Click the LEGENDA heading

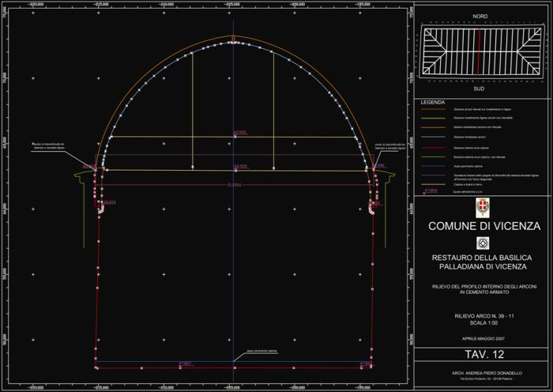(x=433, y=103)
